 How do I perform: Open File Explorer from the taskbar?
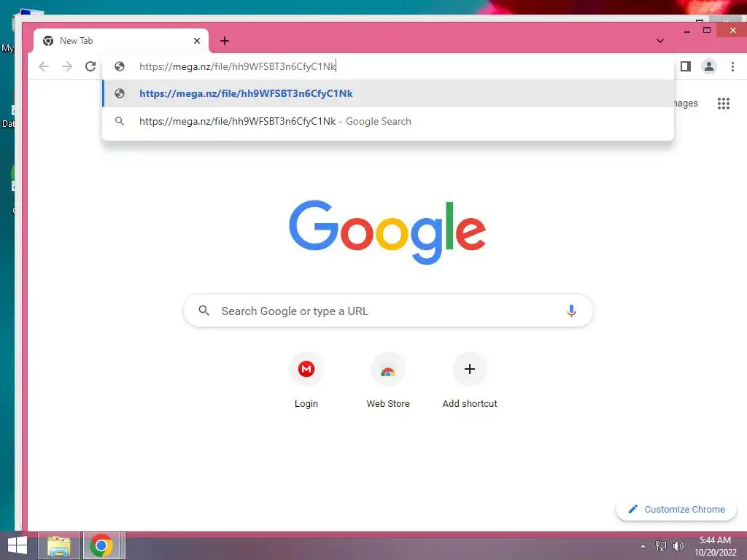coord(58,545)
